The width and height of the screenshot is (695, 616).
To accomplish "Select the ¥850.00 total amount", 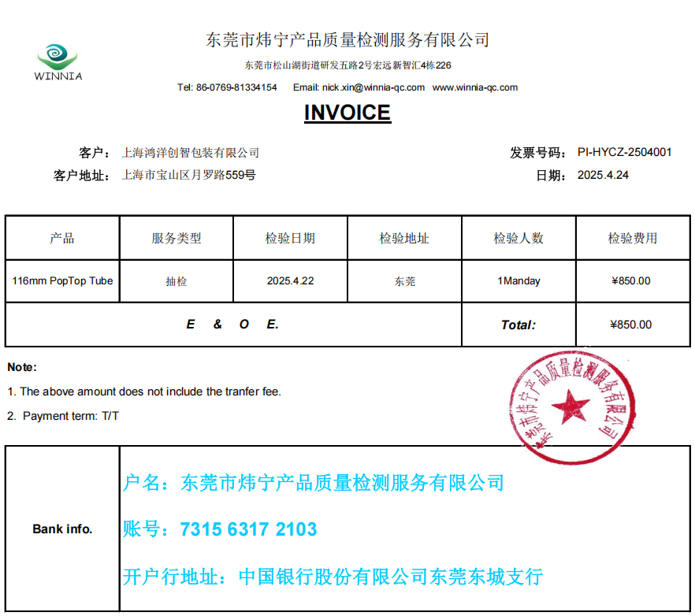I will click(631, 325).
